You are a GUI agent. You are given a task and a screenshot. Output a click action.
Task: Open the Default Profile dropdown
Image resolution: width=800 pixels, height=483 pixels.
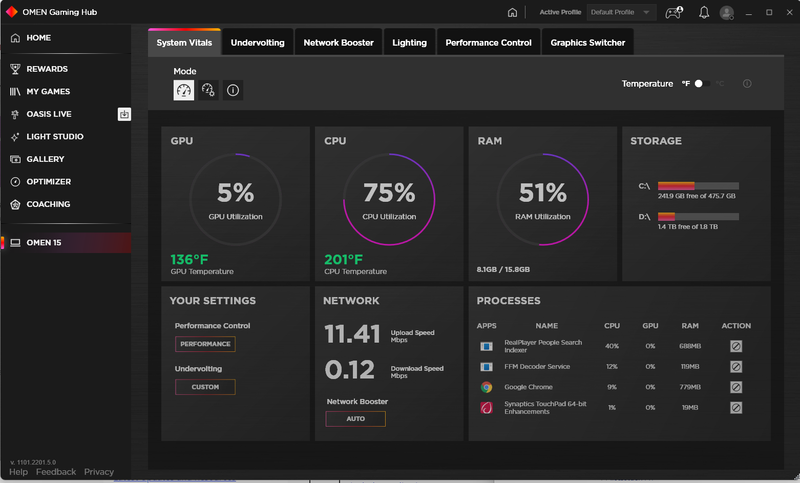pos(621,12)
